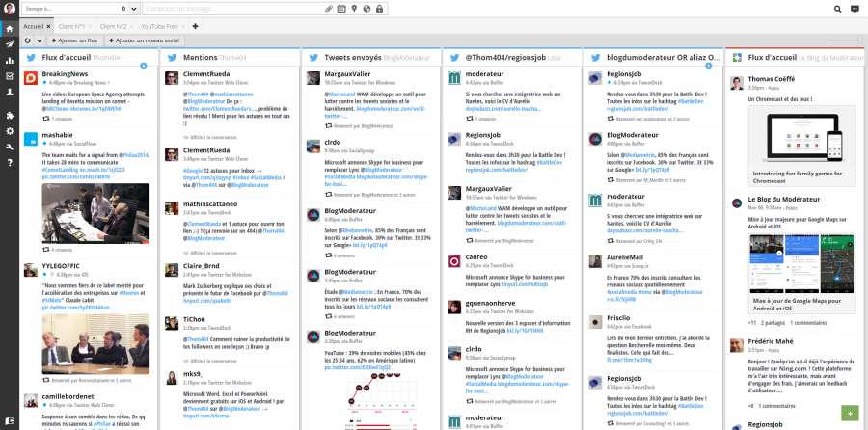Open targeting options globe icon

tap(366, 9)
